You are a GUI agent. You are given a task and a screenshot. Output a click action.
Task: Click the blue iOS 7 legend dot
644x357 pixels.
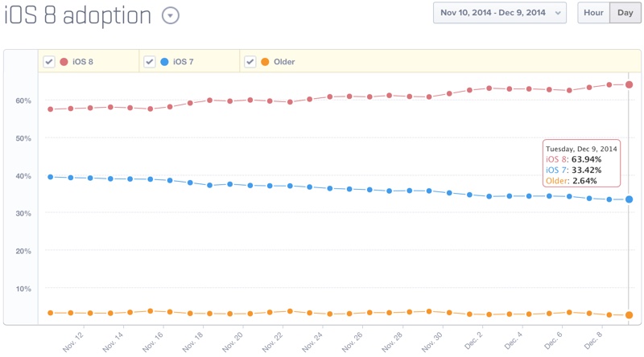(x=164, y=62)
